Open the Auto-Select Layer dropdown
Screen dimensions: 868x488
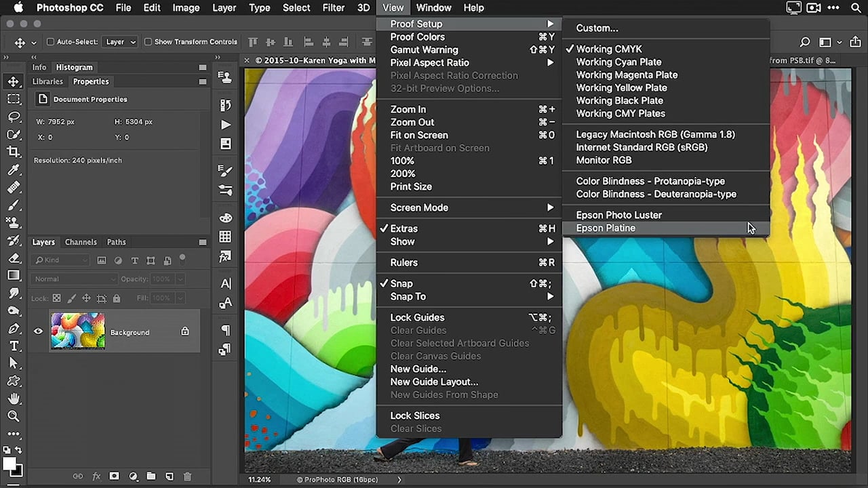(x=121, y=42)
